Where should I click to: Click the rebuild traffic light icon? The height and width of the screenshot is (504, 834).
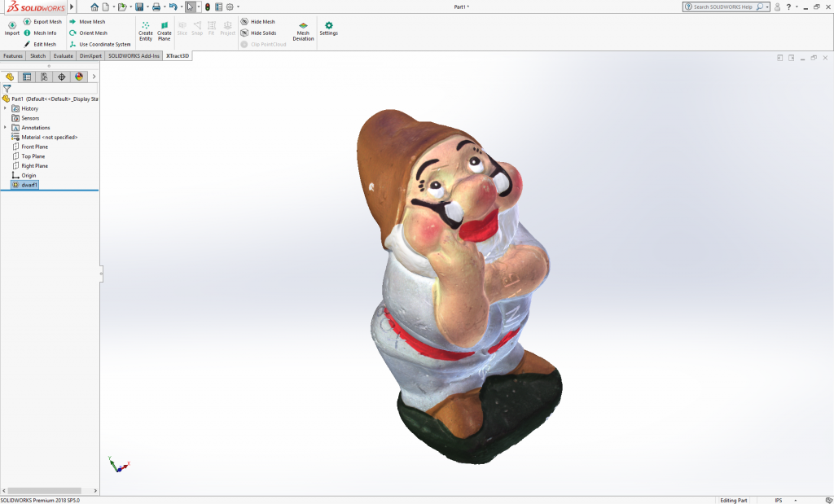207,7
